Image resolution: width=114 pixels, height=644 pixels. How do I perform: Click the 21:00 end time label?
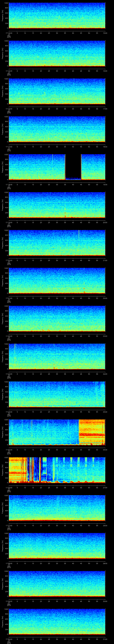pyautogui.click(x=105, y=260)
